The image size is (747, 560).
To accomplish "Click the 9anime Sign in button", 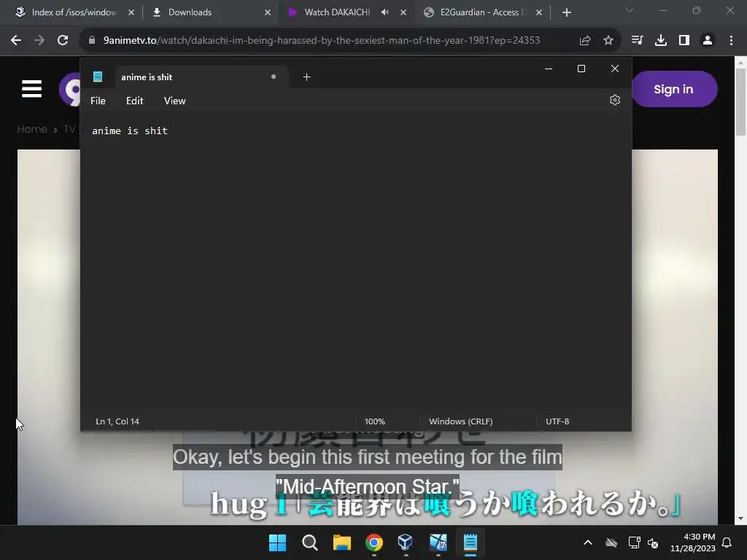I will [673, 89].
